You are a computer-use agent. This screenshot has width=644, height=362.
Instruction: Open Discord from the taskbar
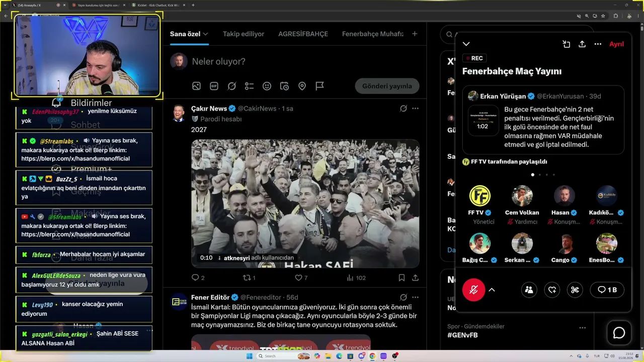tap(361, 356)
